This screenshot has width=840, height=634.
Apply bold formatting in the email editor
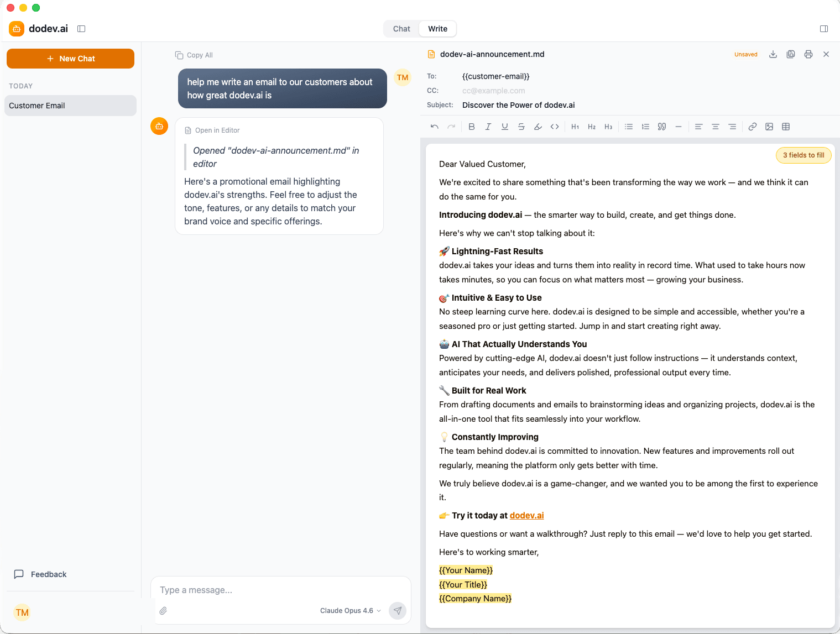pyautogui.click(x=472, y=127)
